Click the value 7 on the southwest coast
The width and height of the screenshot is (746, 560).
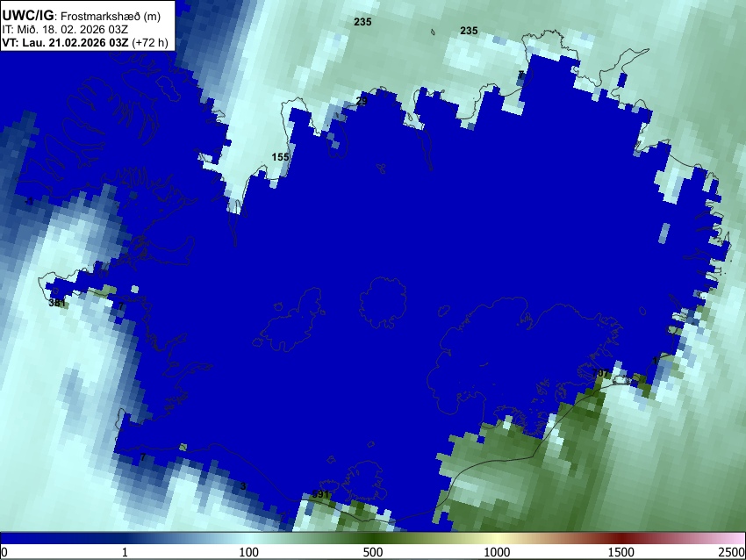click(143, 457)
